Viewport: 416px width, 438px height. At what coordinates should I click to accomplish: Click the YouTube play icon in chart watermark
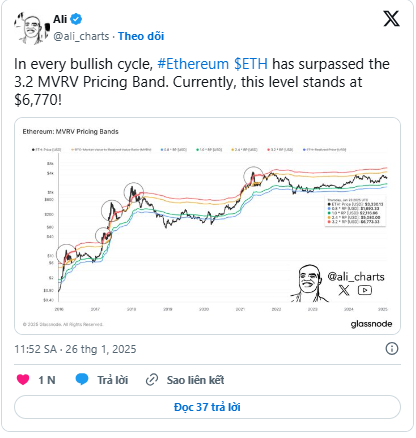[365, 290]
